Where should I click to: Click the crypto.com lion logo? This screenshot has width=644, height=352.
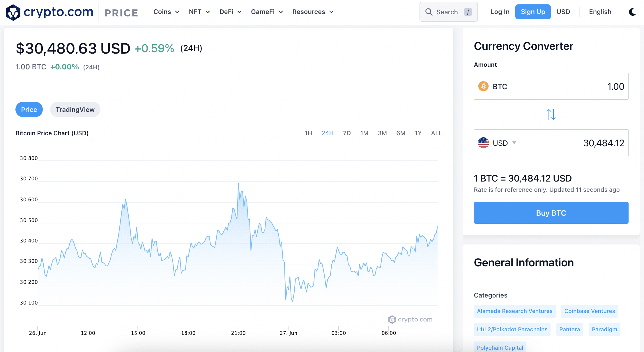[x=13, y=12]
